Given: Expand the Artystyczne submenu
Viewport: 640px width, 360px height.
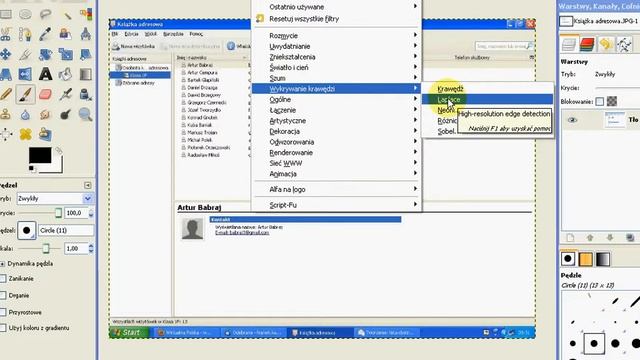Looking at the screenshot, I should point(336,121).
